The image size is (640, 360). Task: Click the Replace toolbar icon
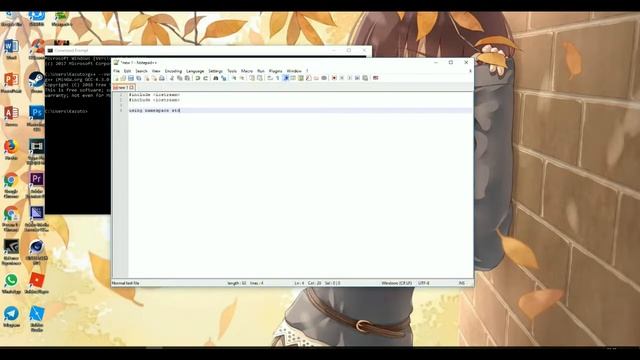(224, 78)
